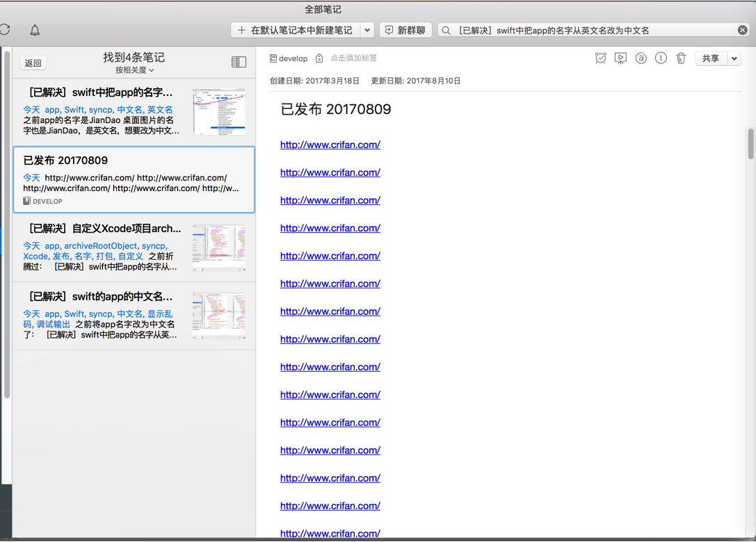The height and width of the screenshot is (542, 756).
Task: Click the sync icon in the toolbar
Action: click(x=5, y=30)
